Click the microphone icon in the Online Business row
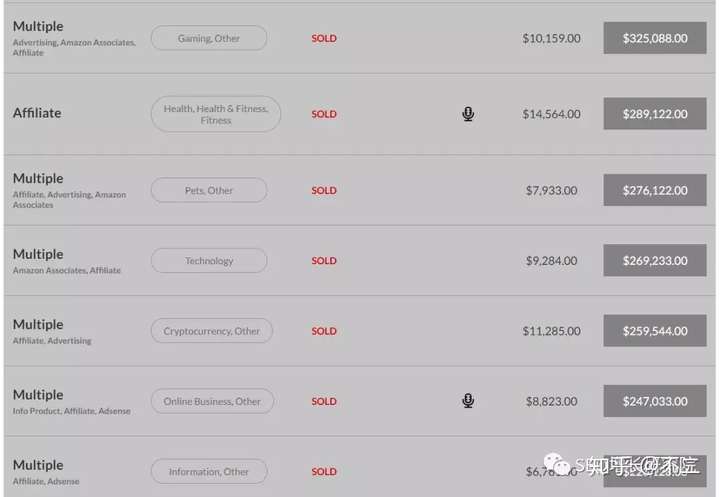The width and height of the screenshot is (720, 497). click(x=468, y=401)
